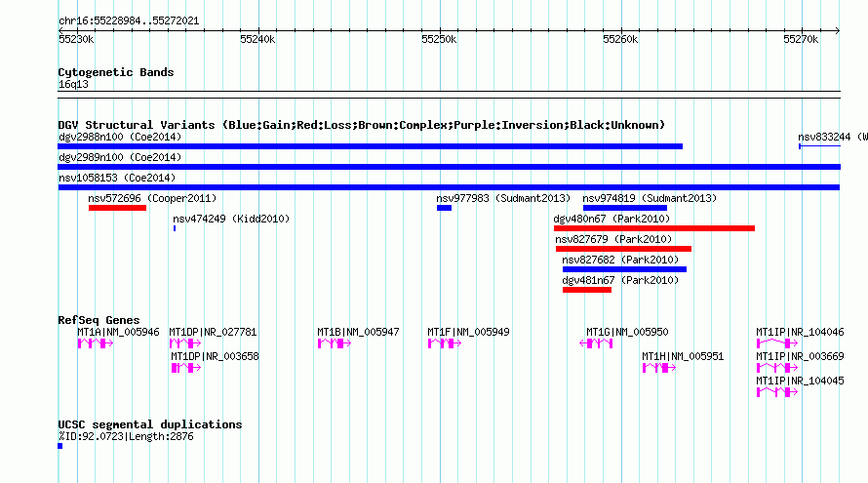Open the nsv974819 (Sudmant2013) variant bar

(x=625, y=208)
